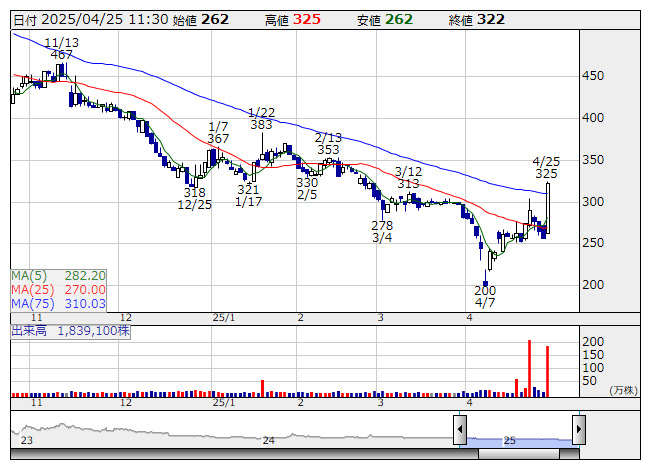Click the 25/1 month label under price chart
Image resolution: width=653 pixels, height=470 pixels.
coord(224,318)
